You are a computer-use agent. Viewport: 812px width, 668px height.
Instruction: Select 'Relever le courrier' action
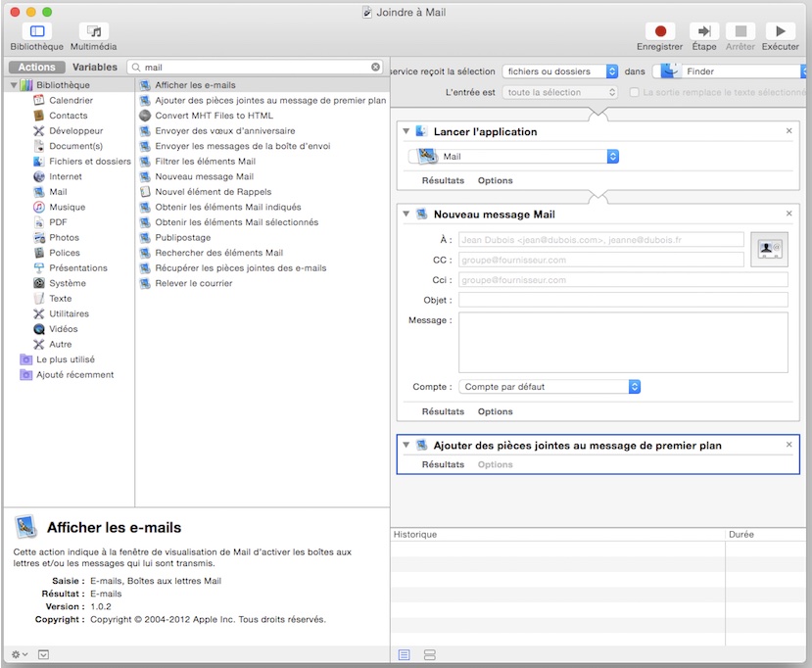click(x=263, y=283)
